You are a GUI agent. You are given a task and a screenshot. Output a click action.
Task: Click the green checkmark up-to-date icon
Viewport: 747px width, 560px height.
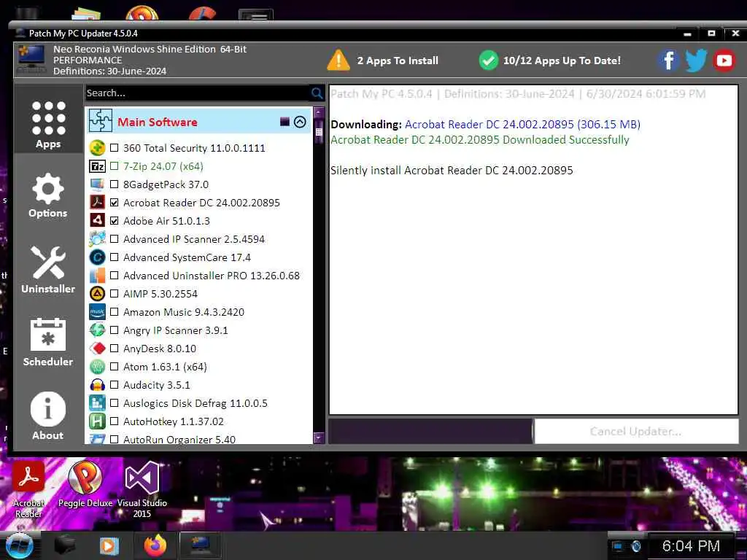(488, 61)
